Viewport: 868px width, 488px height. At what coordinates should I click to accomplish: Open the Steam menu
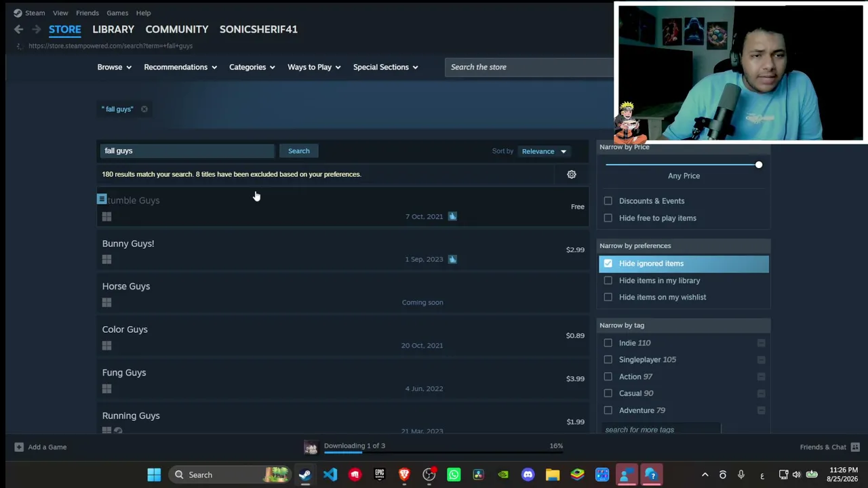[35, 13]
